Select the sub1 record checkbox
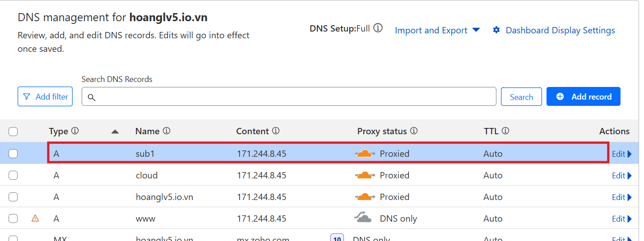 13,154
